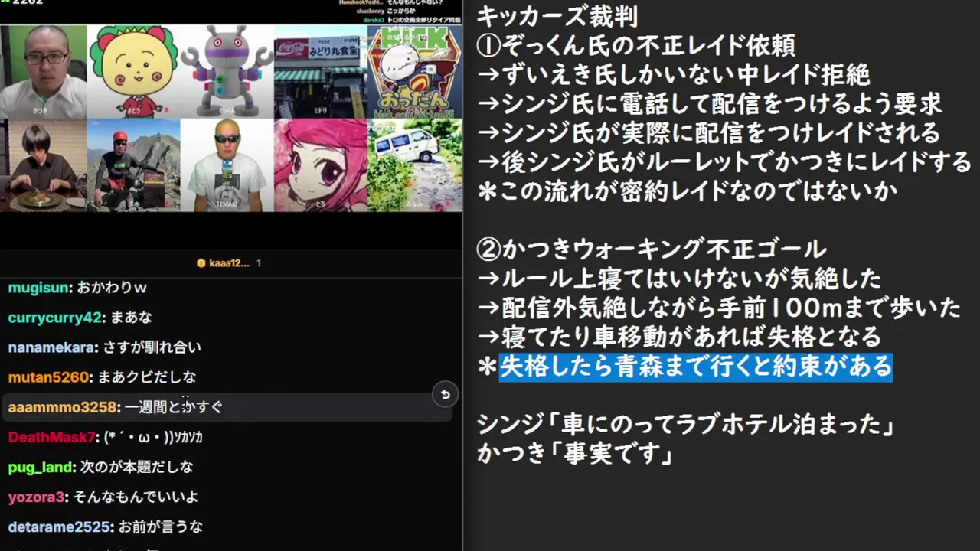This screenshot has width=980, height=551.
Task: Select the かつき webcam thumbnail with glasses man
Action: (44, 72)
